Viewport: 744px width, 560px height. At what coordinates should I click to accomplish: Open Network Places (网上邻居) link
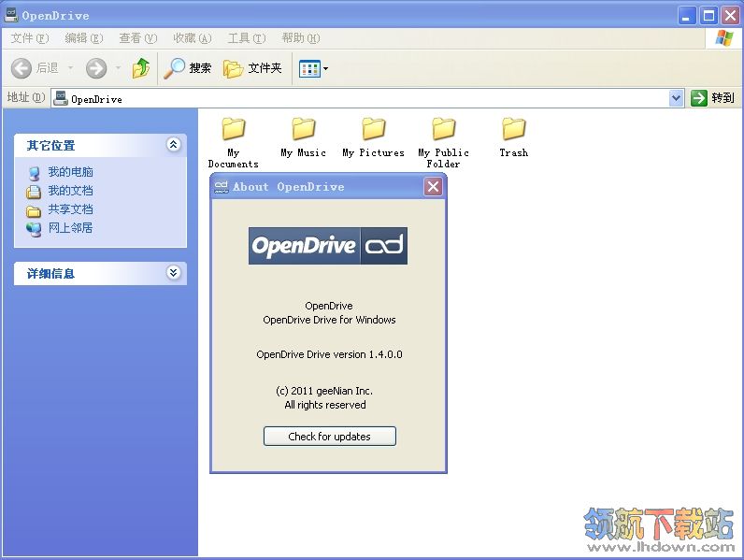click(70, 228)
